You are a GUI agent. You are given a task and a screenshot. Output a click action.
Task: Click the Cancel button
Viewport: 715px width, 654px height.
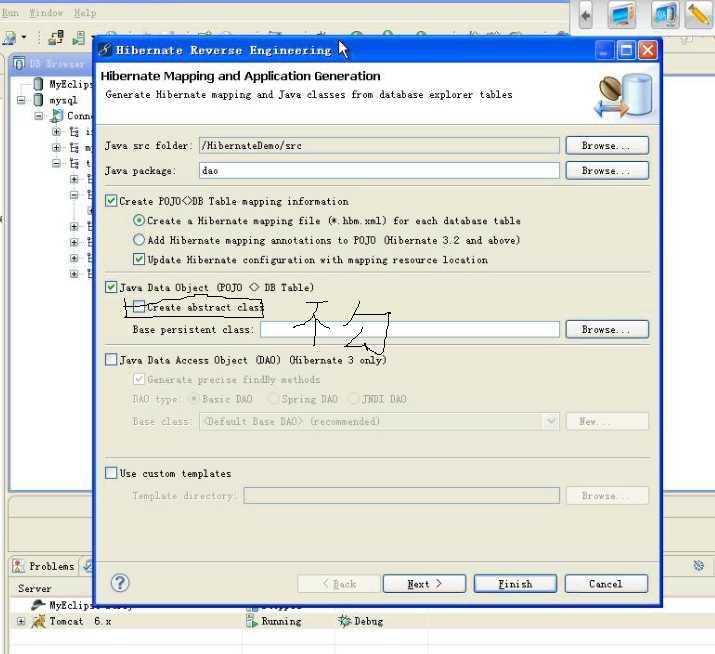click(606, 584)
